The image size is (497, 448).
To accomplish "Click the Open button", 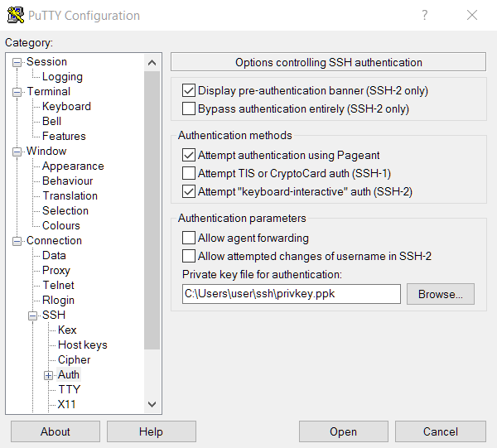I will (343, 431).
